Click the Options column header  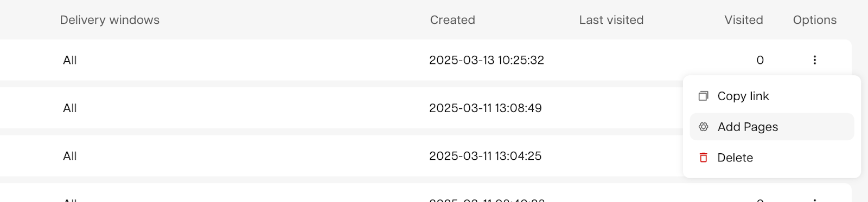[x=815, y=20]
